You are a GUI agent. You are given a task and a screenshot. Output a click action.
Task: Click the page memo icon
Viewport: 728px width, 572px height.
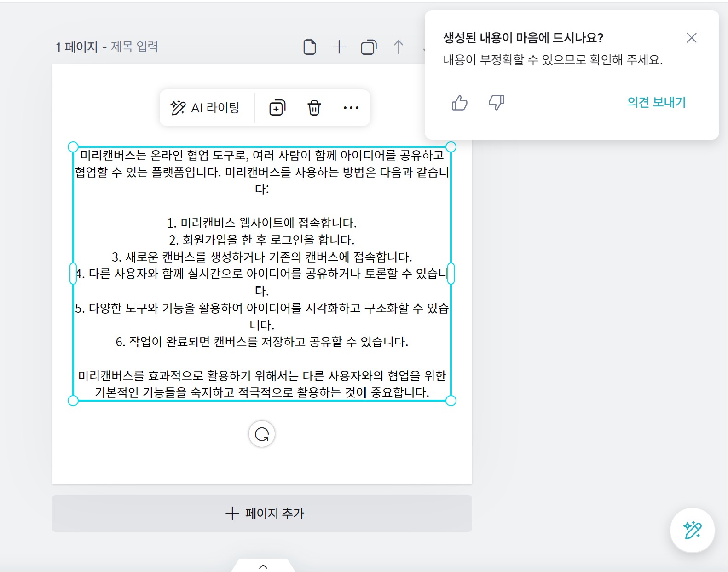click(x=310, y=47)
